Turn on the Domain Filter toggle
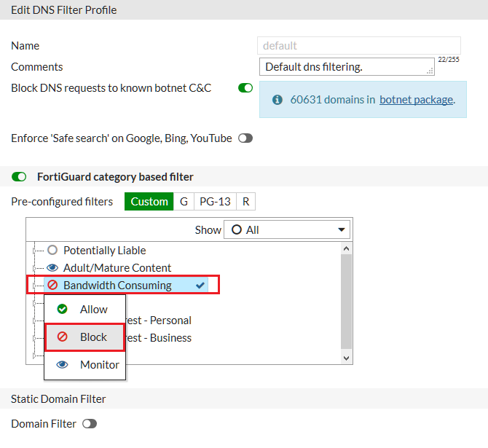The image size is (488, 448). click(90, 423)
